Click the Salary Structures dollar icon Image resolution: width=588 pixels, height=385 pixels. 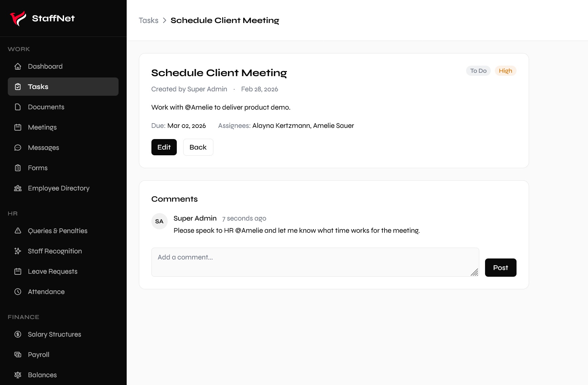(x=18, y=334)
